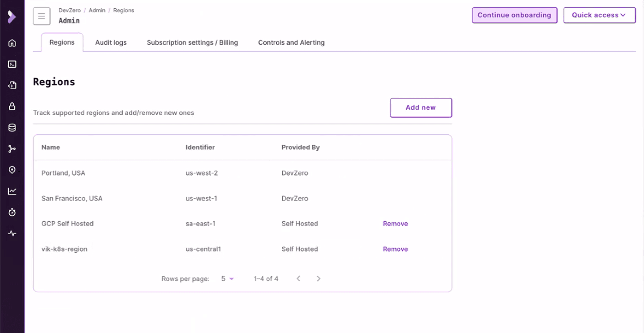Select the branch pipeline icon in sidebar
The height and width of the screenshot is (333, 644).
coord(12,148)
